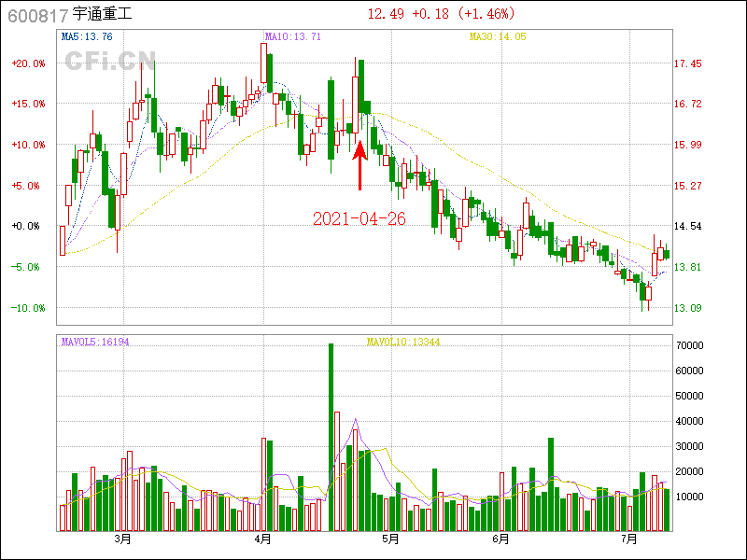Click the 6月 month label on the axis
The height and width of the screenshot is (560, 747).
[x=501, y=539]
